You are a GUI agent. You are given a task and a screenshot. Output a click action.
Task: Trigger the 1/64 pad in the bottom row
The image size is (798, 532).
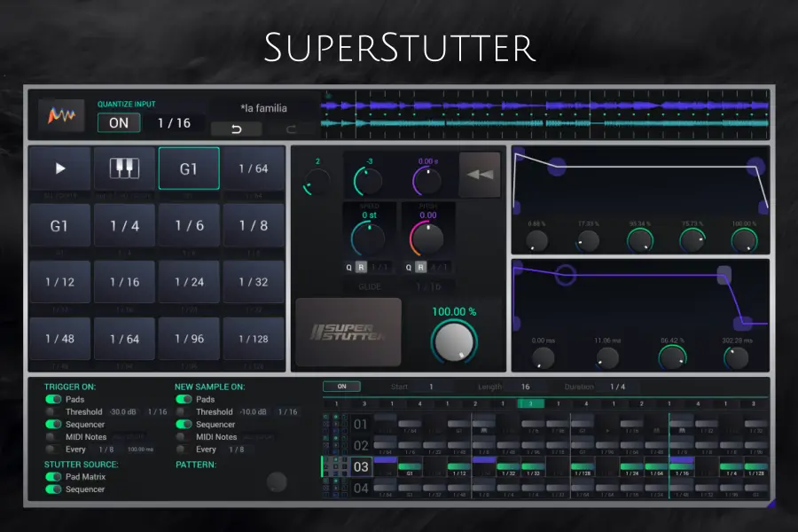(x=124, y=339)
